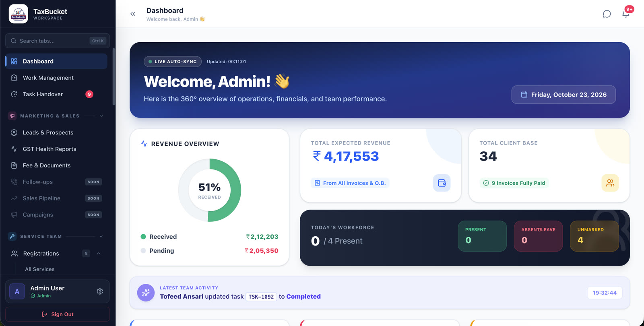644x326 pixels.
Task: Click the clients icon in Client Base card
Action: 610,183
